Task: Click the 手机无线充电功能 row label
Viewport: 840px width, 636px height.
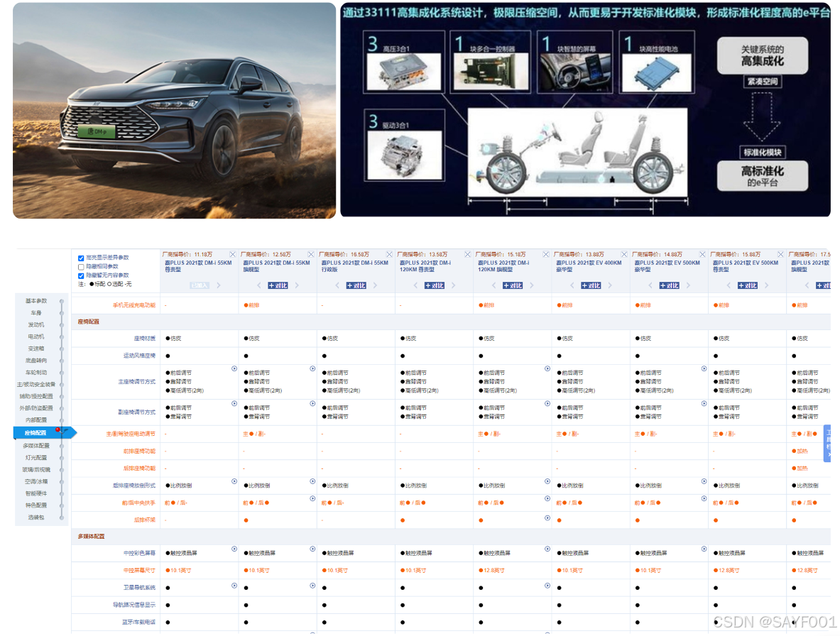Action: [x=134, y=305]
